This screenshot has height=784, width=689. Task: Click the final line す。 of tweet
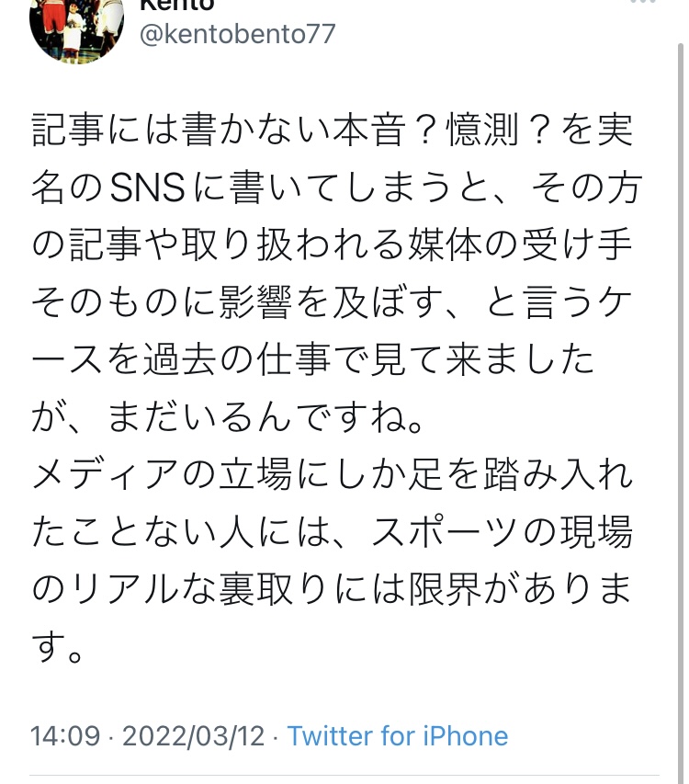pyautogui.click(x=57, y=648)
